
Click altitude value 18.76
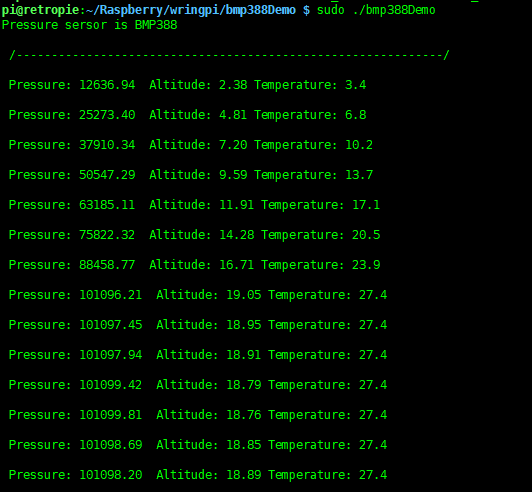pos(244,415)
